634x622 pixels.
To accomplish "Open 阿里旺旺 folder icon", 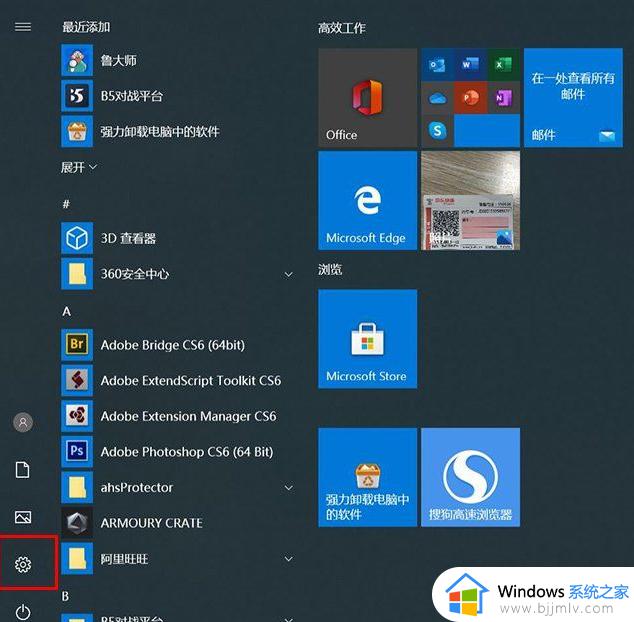I will tap(77, 559).
